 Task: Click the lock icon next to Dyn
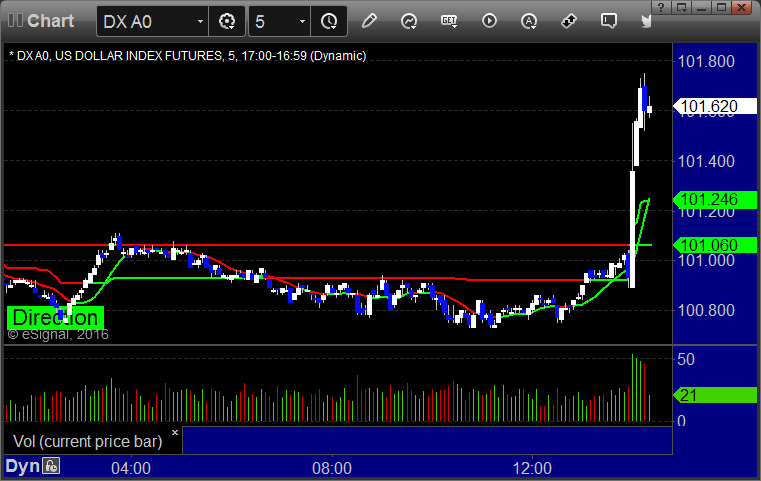tap(50, 466)
